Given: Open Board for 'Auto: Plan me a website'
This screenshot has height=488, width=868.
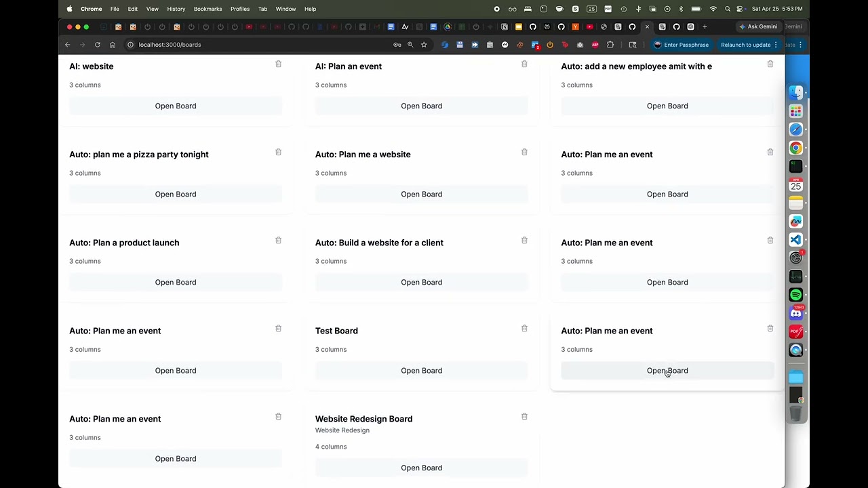Looking at the screenshot, I should coord(421,194).
